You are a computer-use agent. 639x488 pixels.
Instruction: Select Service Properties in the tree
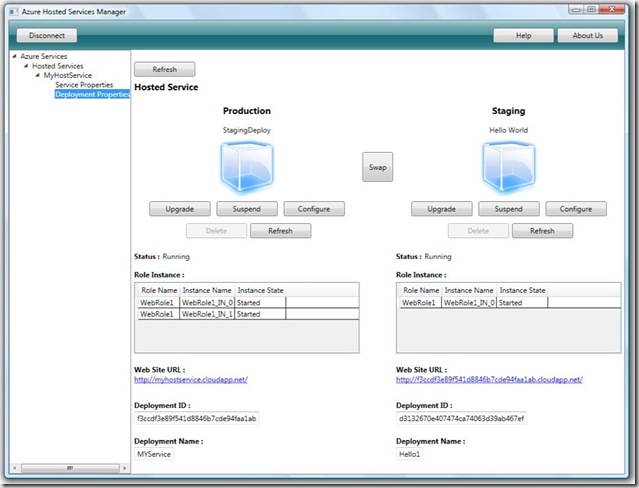[84, 85]
